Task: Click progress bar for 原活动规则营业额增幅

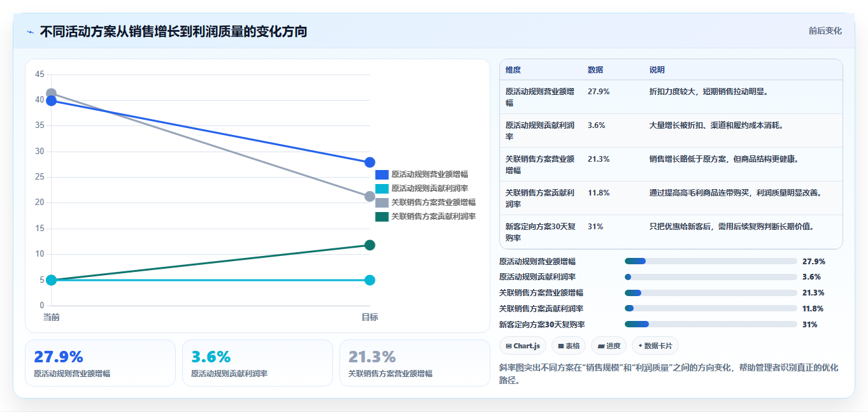Action: click(x=711, y=261)
